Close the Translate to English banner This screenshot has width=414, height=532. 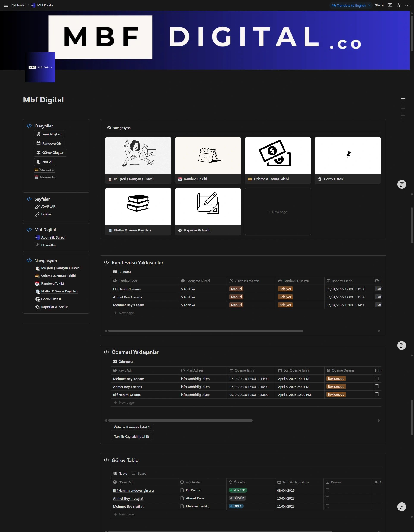coord(369,5)
